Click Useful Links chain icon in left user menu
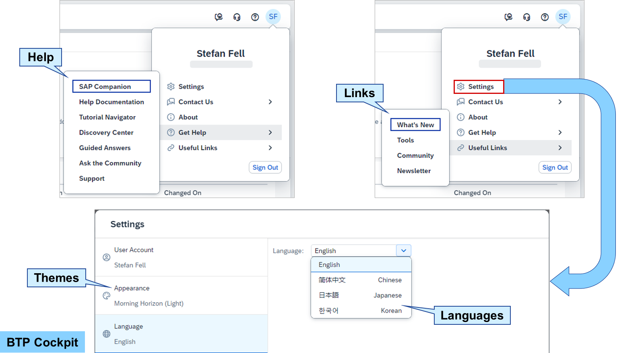The image size is (644, 353). coord(171,148)
